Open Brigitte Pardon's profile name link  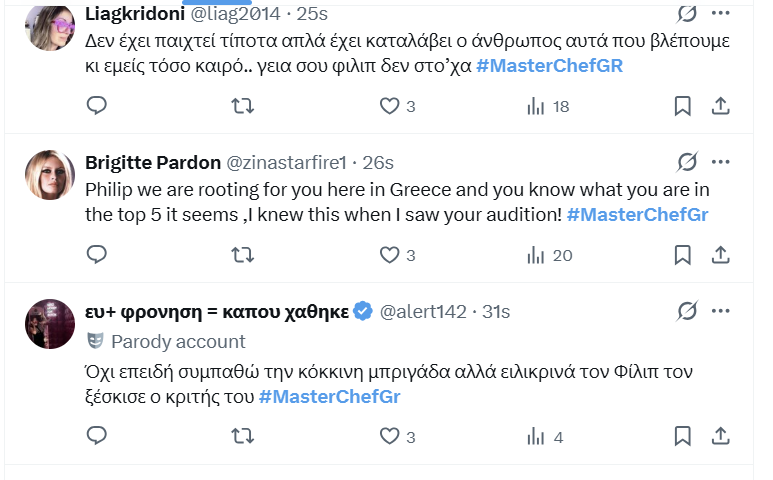pyautogui.click(x=152, y=162)
